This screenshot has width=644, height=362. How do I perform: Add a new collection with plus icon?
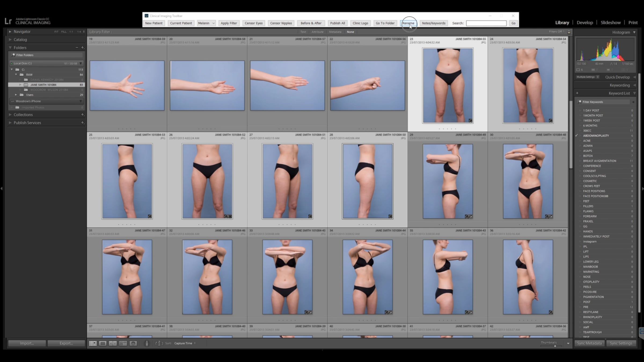(83, 114)
